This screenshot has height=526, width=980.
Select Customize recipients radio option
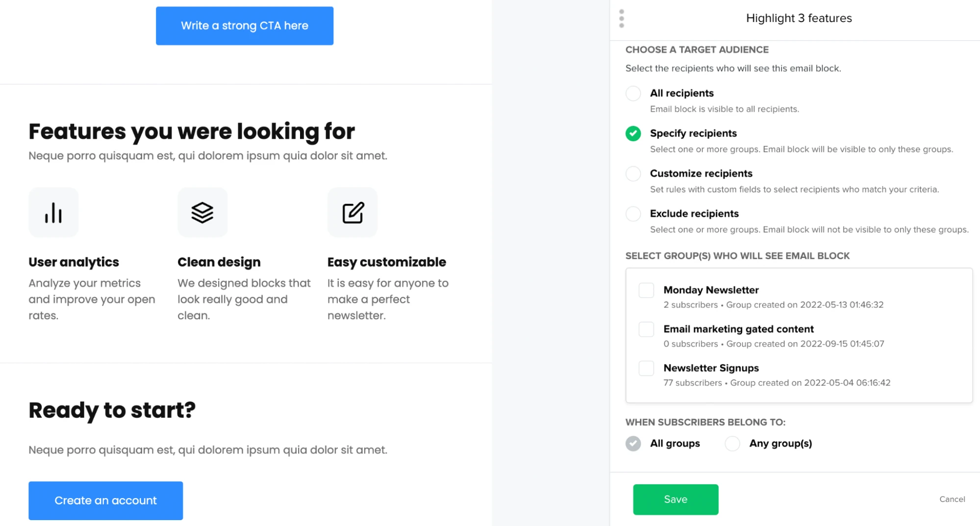(633, 174)
